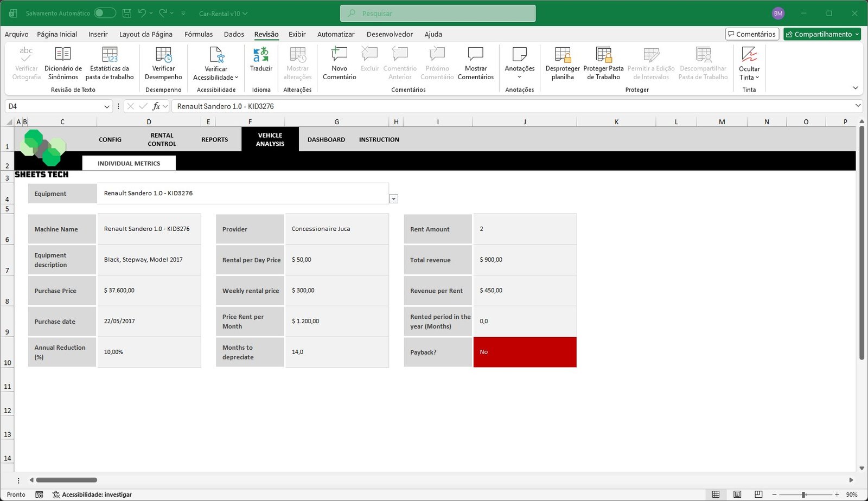
Task: Open Estatísticas da pasta de trabalho
Action: pyautogui.click(x=110, y=61)
